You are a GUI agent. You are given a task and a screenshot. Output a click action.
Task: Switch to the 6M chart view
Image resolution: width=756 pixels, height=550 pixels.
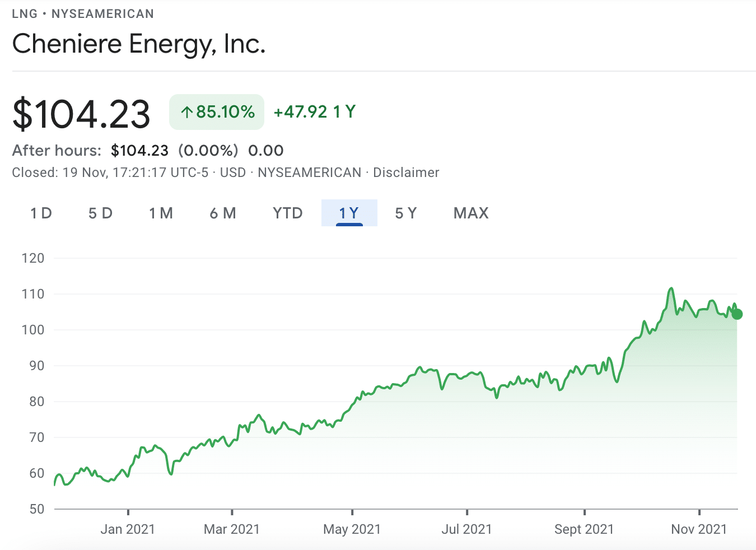[223, 213]
